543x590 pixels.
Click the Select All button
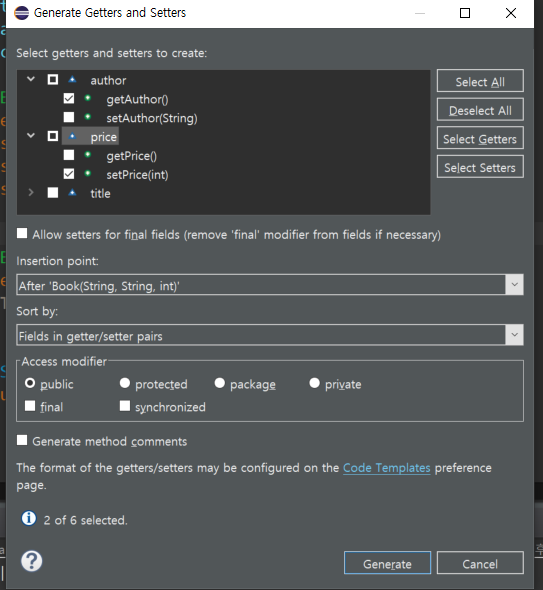tap(480, 81)
